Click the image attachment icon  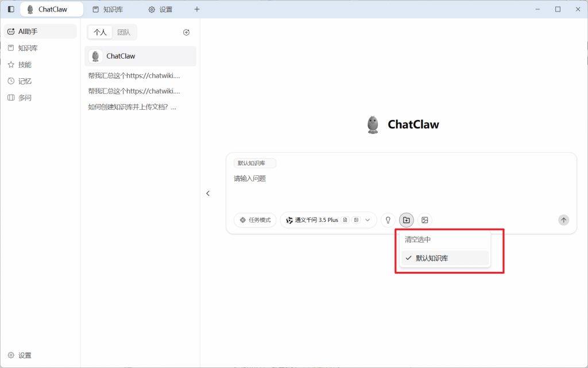tap(424, 220)
